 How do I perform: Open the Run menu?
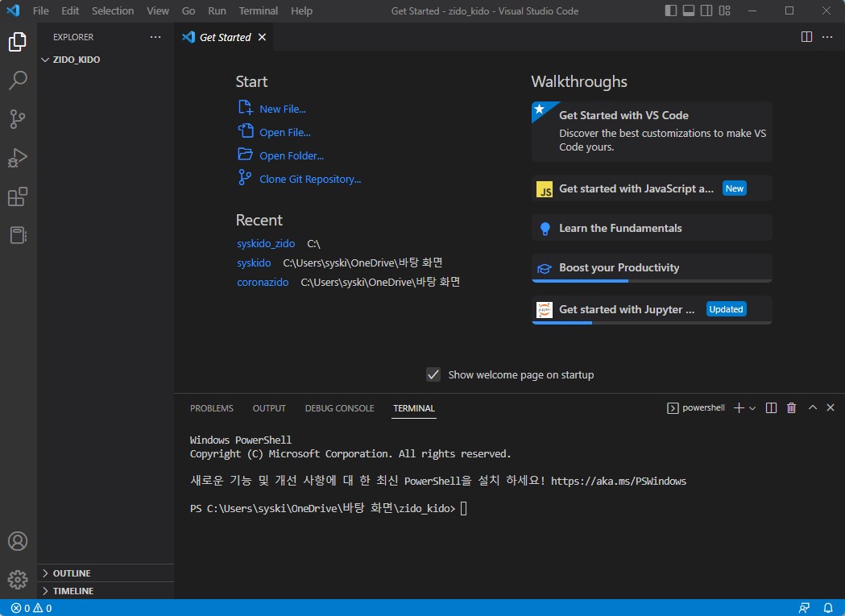[x=217, y=10]
